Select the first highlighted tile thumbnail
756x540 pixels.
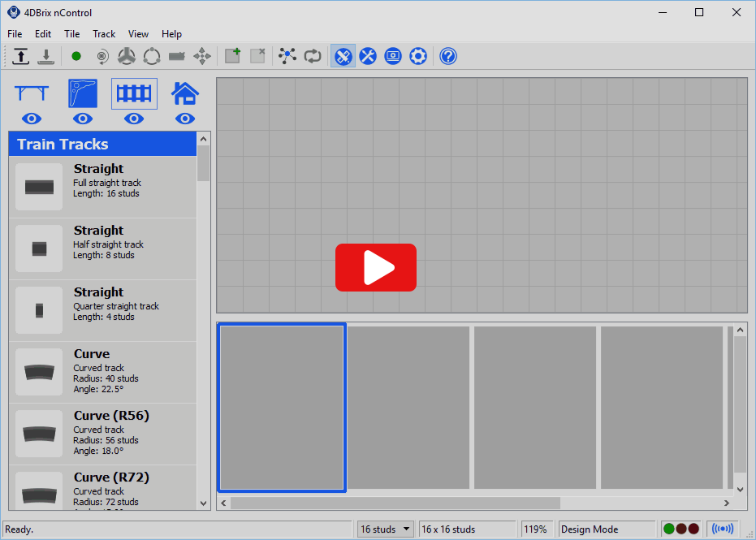pos(282,408)
